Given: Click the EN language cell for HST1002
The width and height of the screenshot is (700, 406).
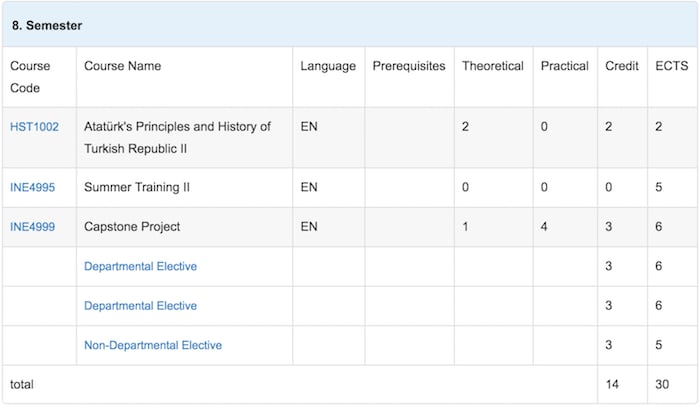Looking at the screenshot, I should 309,127.
